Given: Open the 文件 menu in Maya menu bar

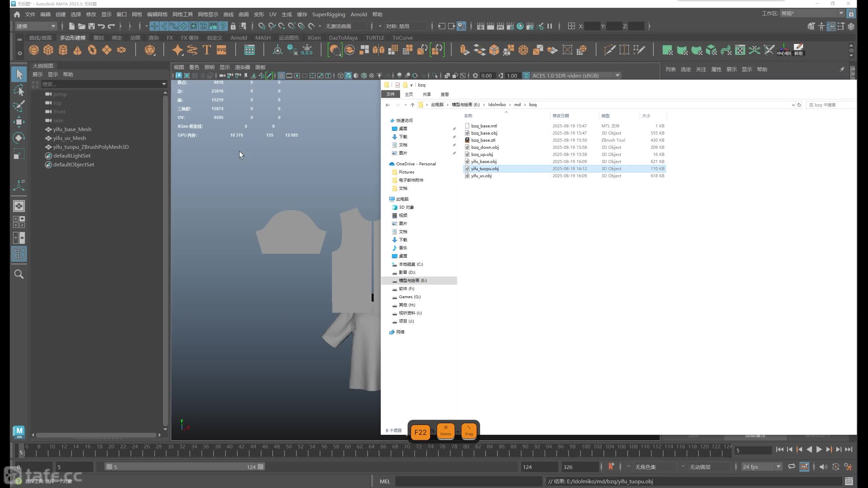Looking at the screenshot, I should point(30,14).
